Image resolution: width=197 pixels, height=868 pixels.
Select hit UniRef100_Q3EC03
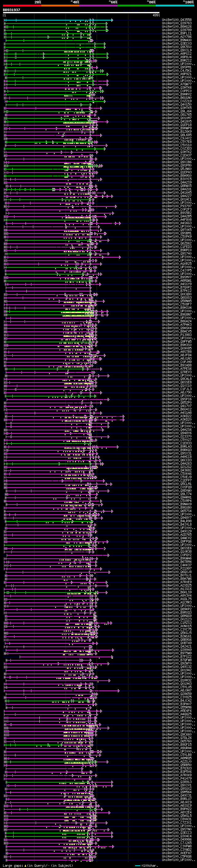click(177, 43)
